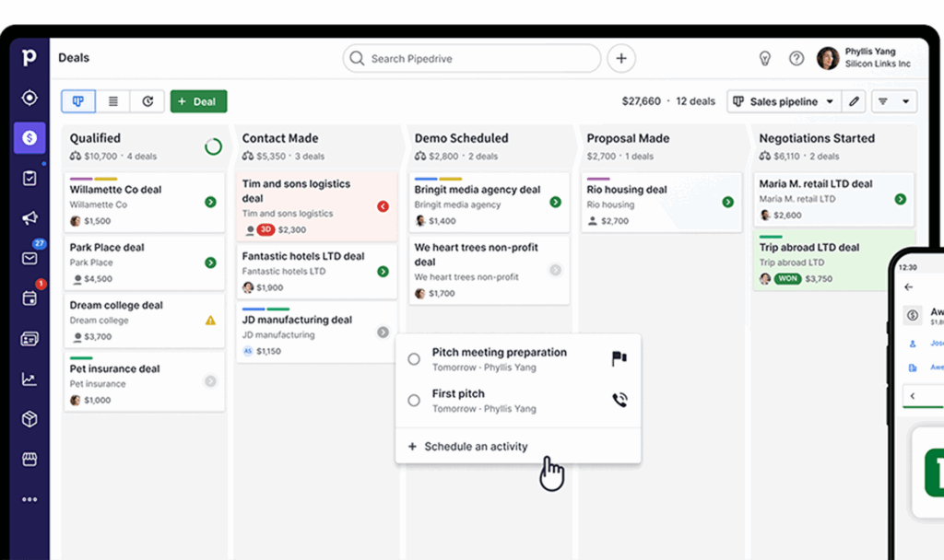Click grey arrow on JD manufacturing deal
Image resolution: width=944 pixels, height=560 pixels.
(383, 332)
